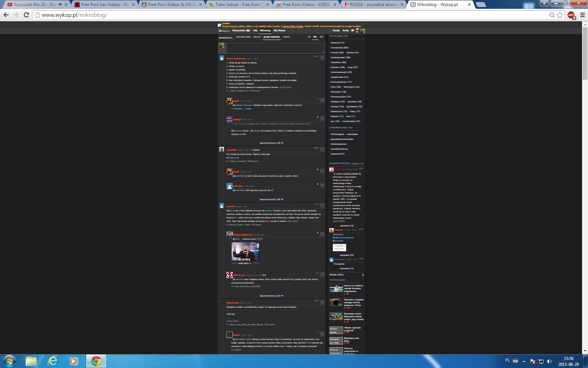Viewport: 588px width, 368px height.
Task: Expand more comments under darek4099's post
Action: pyautogui.click(x=272, y=199)
